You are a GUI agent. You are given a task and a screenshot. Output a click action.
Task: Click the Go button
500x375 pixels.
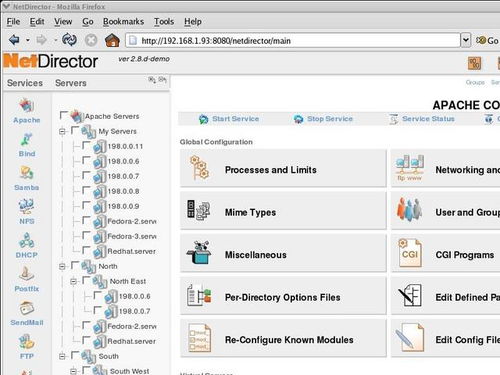tap(487, 41)
